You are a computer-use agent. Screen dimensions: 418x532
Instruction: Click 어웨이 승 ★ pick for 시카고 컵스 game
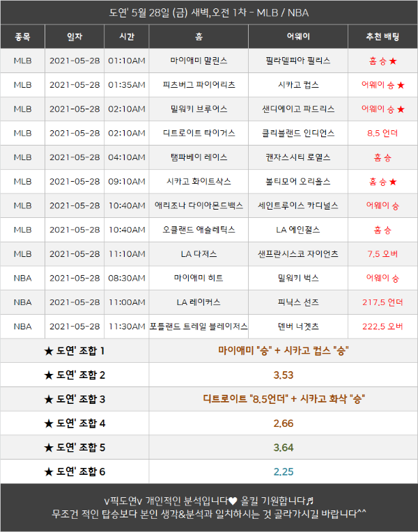tap(382, 85)
